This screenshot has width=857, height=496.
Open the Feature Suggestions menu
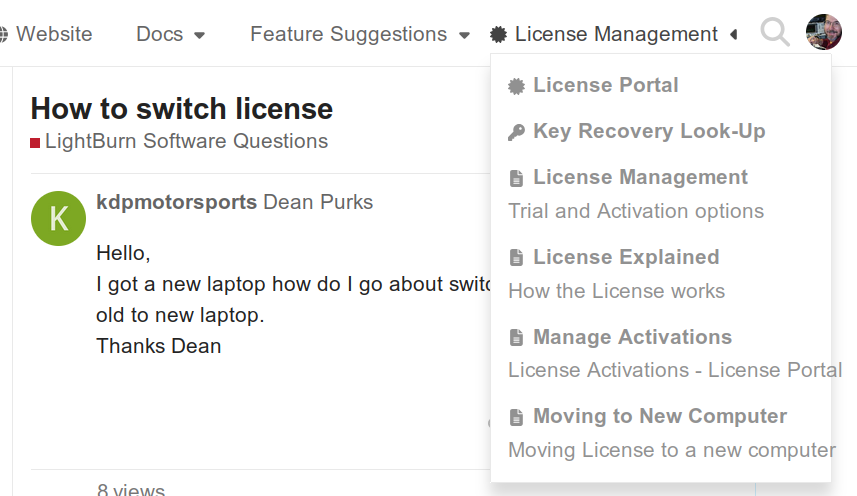(x=348, y=34)
